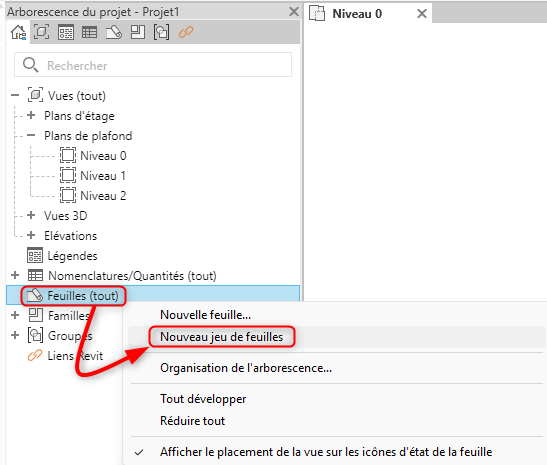Open Organisation de l'arborescence... menu entry
Viewport: 547px width, 465px height.
click(246, 368)
